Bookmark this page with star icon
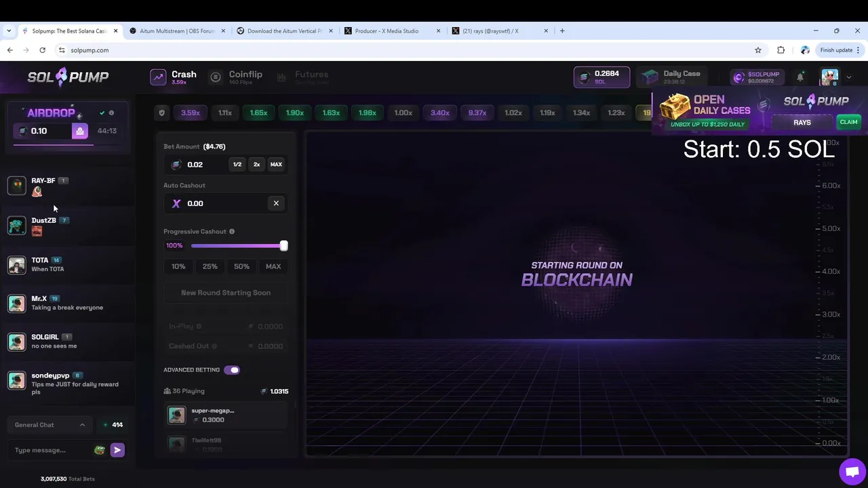This screenshot has height=488, width=868. [x=758, y=50]
